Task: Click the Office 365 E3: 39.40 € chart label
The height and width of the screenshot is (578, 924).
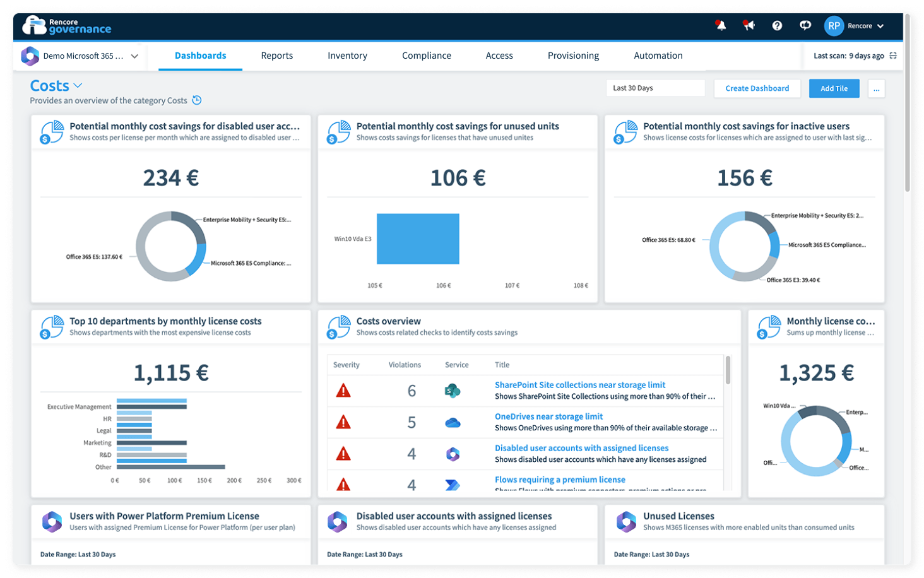Action: pos(793,280)
